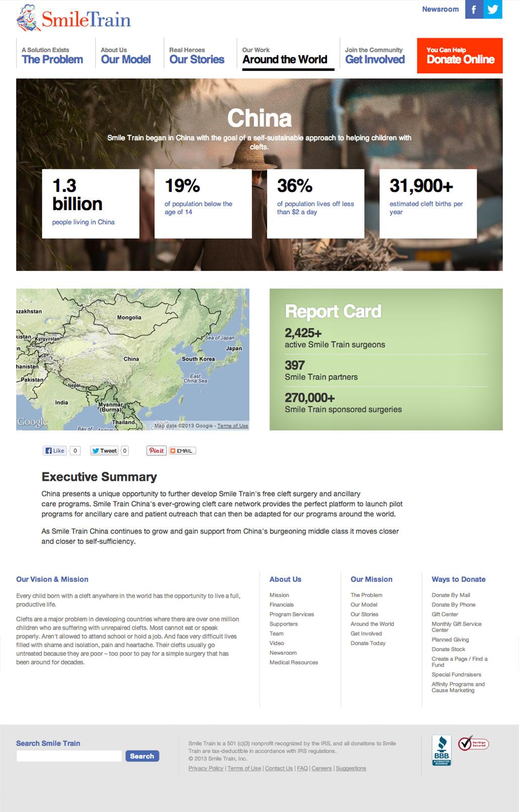Screen dimensions: 519x812
Task: Open the footer Terms of Use link
Action: pyautogui.click(x=244, y=768)
